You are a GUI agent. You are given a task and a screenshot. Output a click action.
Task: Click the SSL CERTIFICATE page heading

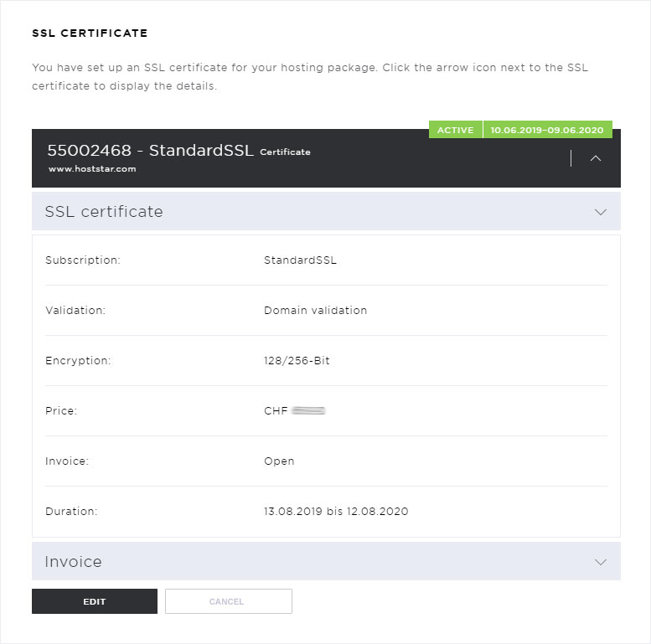pyautogui.click(x=90, y=33)
